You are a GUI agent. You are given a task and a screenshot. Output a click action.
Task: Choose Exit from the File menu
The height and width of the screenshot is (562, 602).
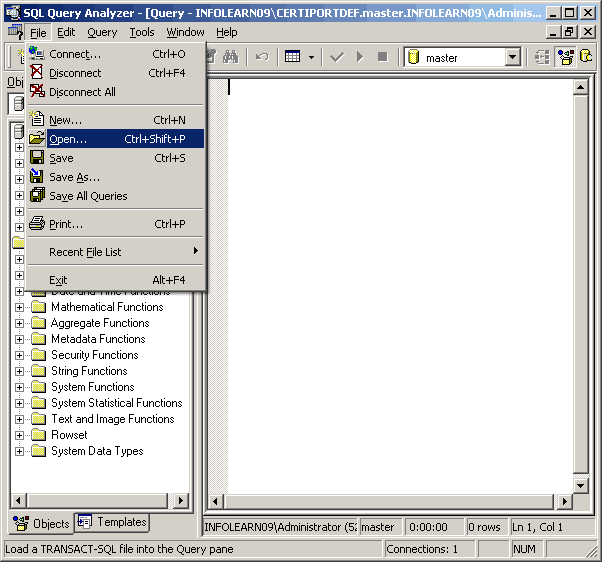click(x=116, y=280)
